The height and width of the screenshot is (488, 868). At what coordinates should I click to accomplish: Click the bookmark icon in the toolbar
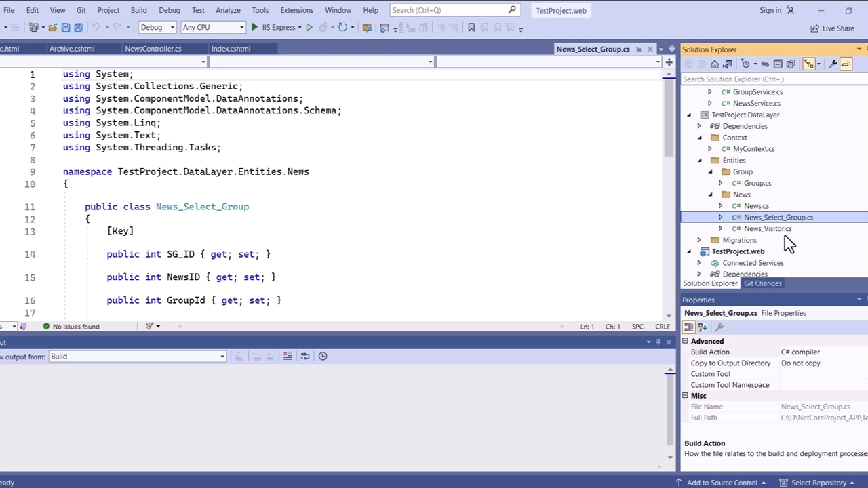tap(471, 28)
